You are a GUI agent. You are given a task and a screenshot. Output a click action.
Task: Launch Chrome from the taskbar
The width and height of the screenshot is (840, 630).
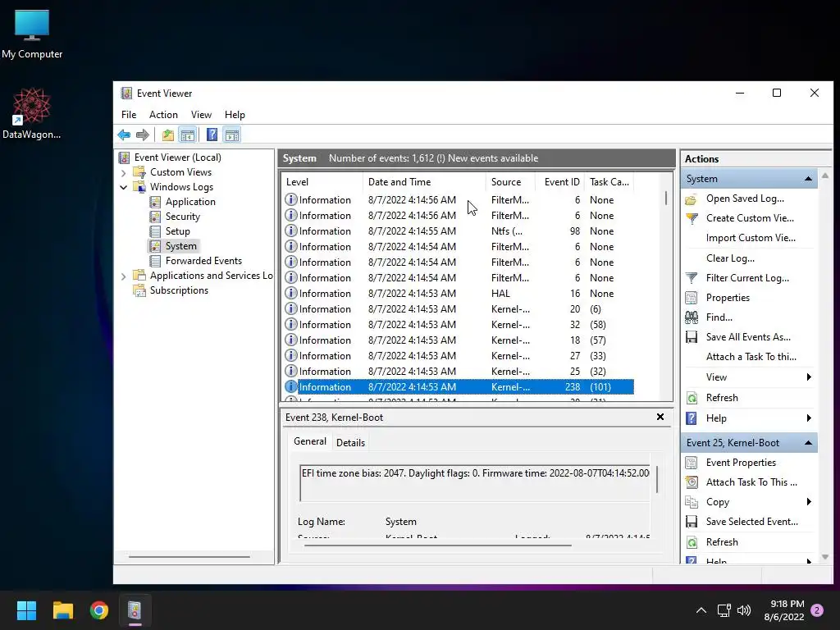[x=99, y=610]
